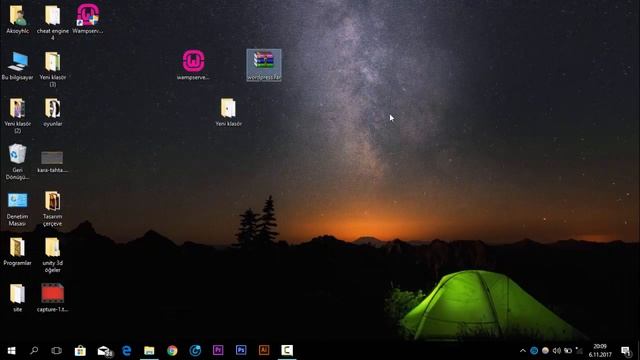Image resolution: width=640 pixels, height=360 pixels.
Task: Select the wordpress.rar archive file
Action: tap(264, 65)
